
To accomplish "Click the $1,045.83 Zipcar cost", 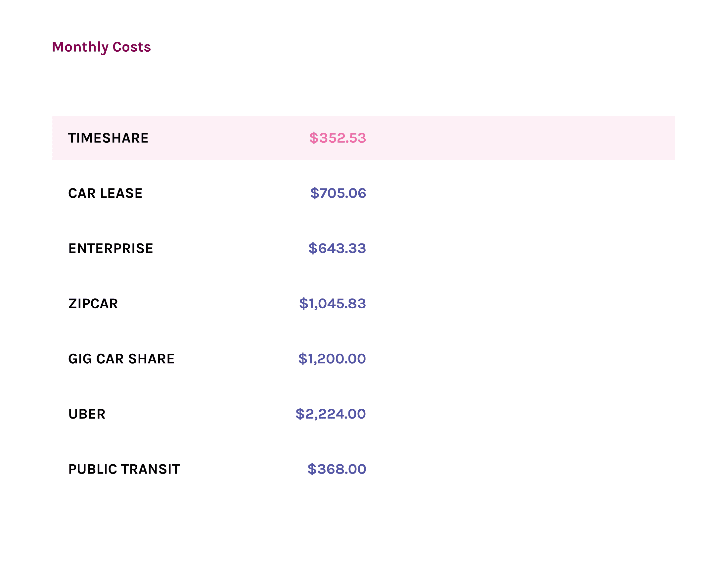I will coord(332,304).
